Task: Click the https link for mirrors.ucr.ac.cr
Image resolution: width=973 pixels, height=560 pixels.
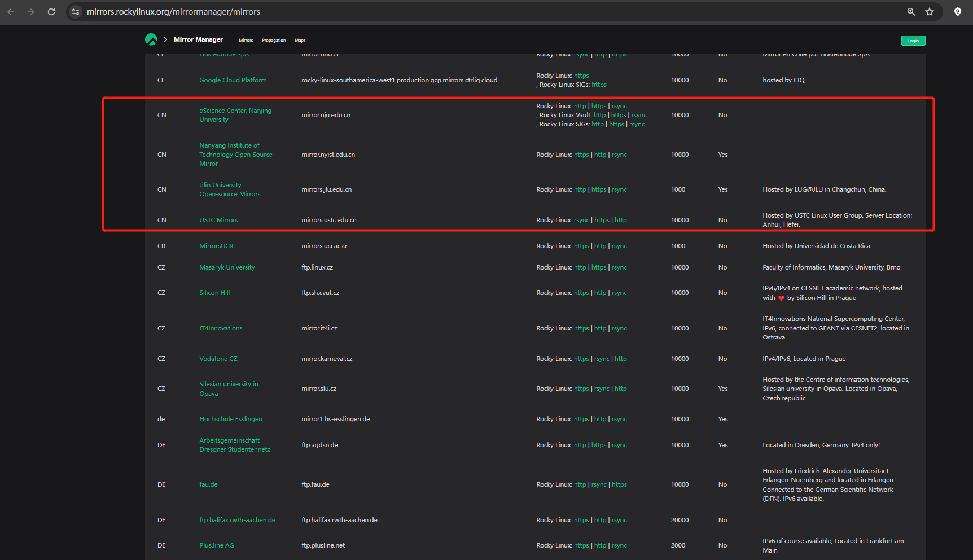Action: 581,246
